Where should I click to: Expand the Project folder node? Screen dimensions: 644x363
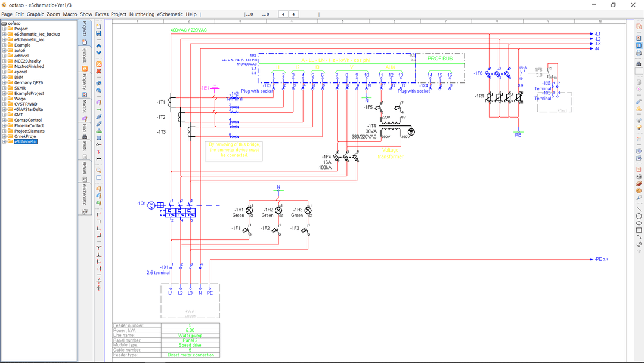[x=4, y=29]
